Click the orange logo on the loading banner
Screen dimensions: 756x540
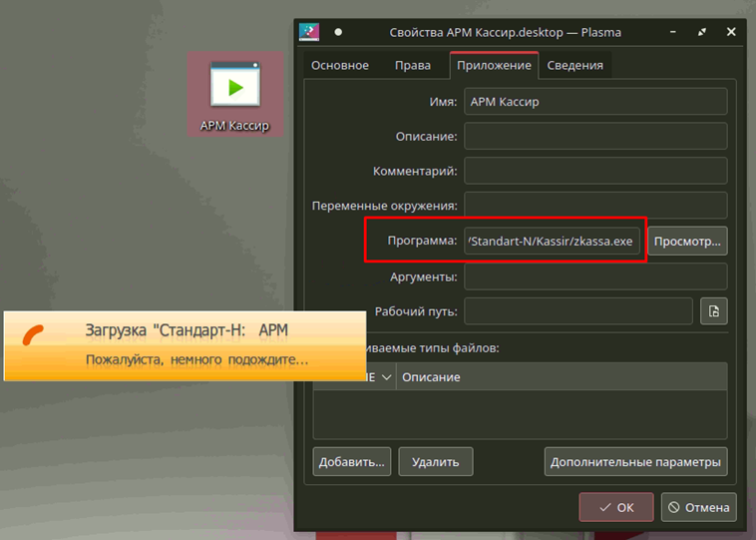33,335
